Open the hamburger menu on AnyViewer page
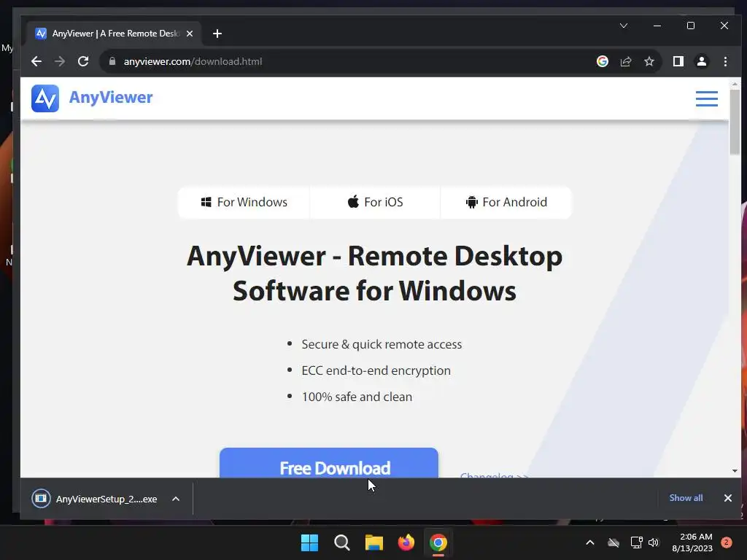The image size is (747, 560). point(706,98)
